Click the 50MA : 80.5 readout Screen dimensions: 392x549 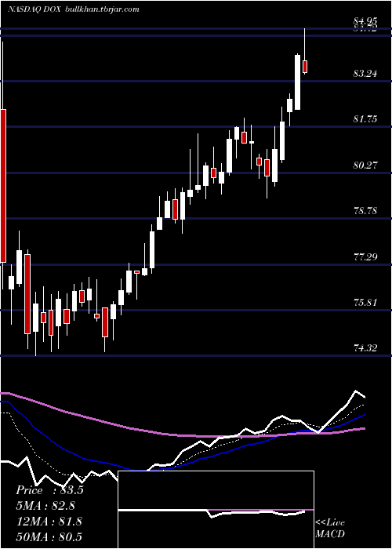pyautogui.click(x=49, y=536)
